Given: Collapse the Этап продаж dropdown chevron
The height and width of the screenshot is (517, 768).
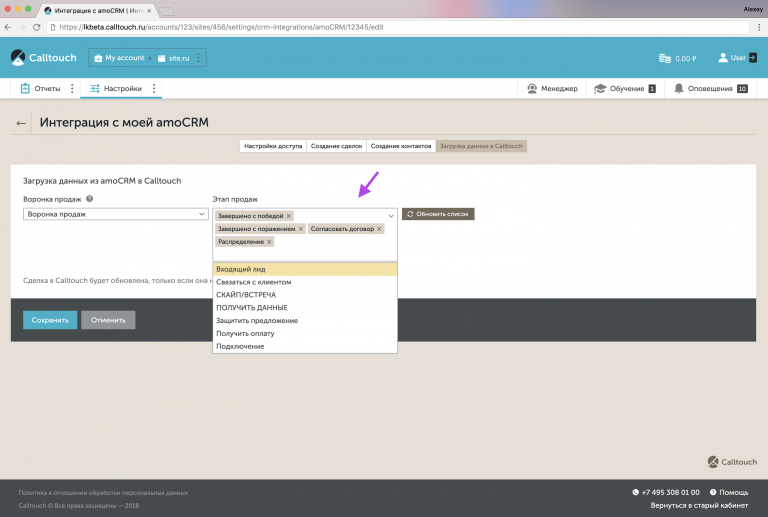Looking at the screenshot, I should tap(391, 216).
